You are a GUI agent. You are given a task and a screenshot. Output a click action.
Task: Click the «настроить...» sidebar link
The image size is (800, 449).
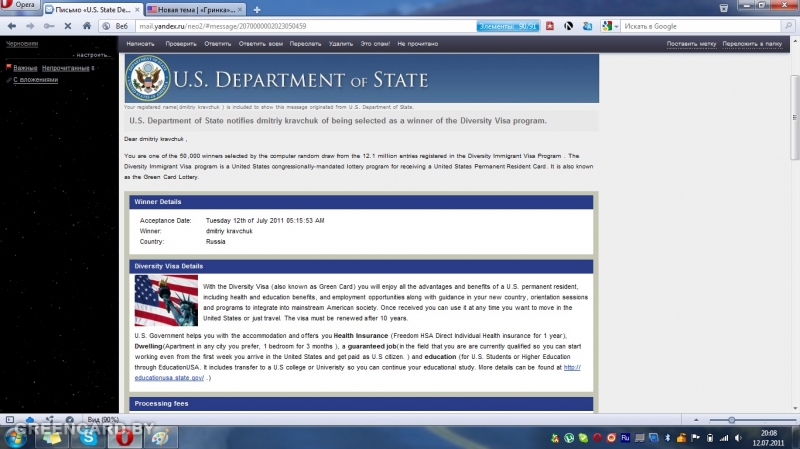tap(93, 55)
